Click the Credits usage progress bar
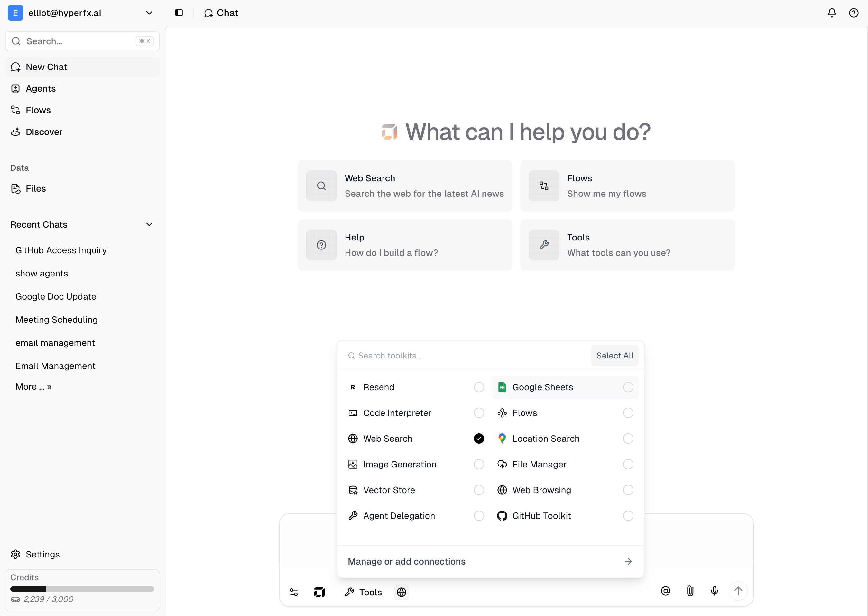Image resolution: width=868 pixels, height=616 pixels. click(82, 589)
